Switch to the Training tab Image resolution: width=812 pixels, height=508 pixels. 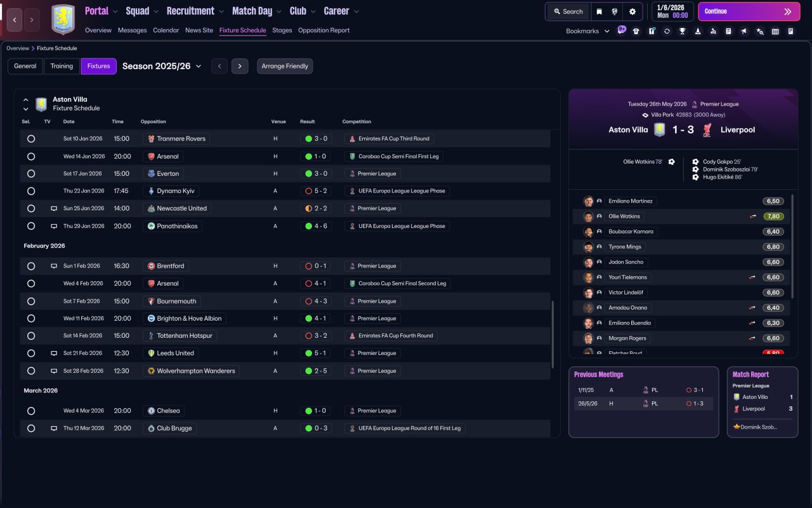(62, 66)
